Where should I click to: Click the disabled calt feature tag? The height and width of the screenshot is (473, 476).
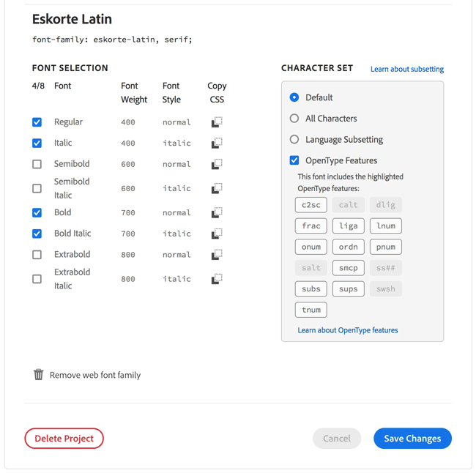[348, 205]
